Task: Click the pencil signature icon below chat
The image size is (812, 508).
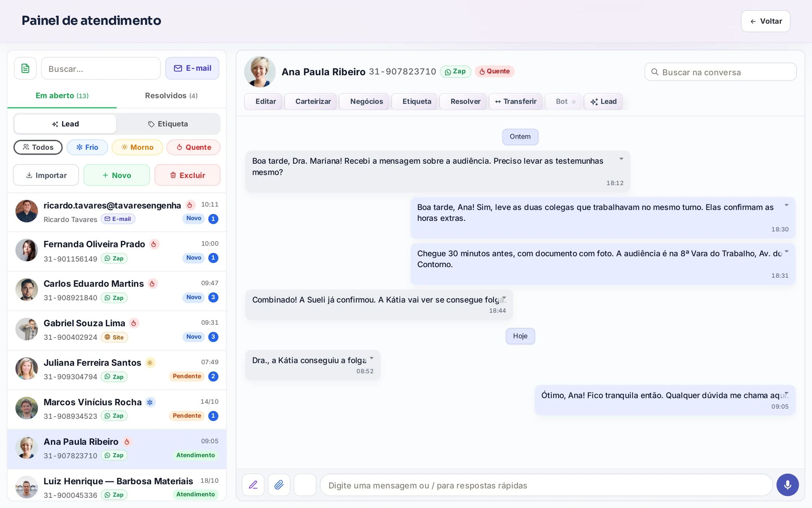Action: point(253,485)
